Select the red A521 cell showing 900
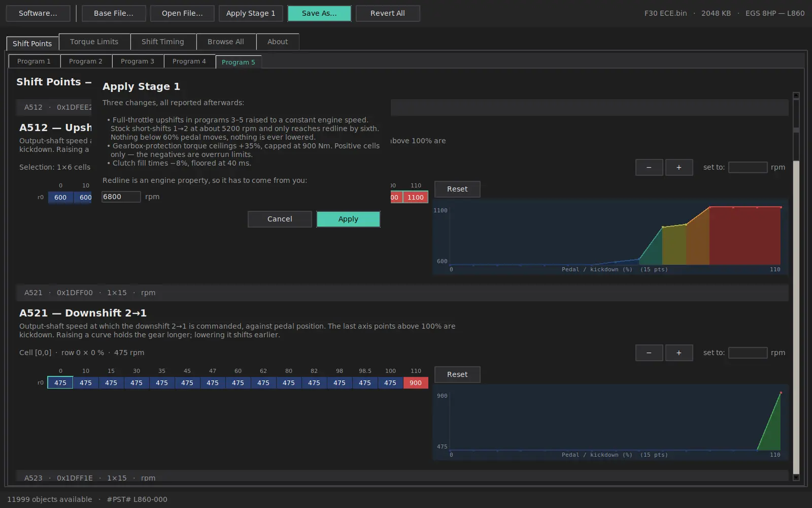Image resolution: width=812 pixels, height=508 pixels. click(x=416, y=383)
